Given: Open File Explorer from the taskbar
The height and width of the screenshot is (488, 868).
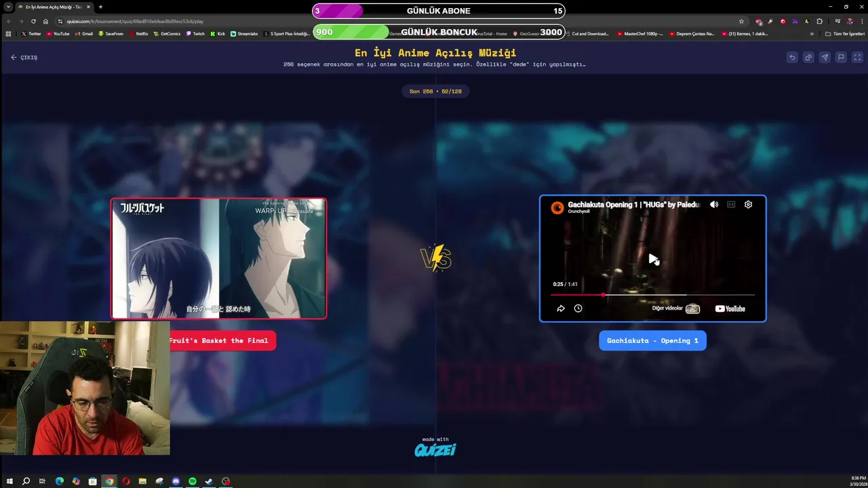Looking at the screenshot, I should (x=142, y=481).
